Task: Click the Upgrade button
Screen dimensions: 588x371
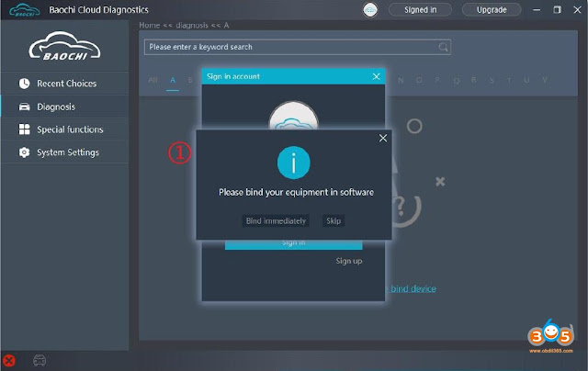Action: [492, 10]
